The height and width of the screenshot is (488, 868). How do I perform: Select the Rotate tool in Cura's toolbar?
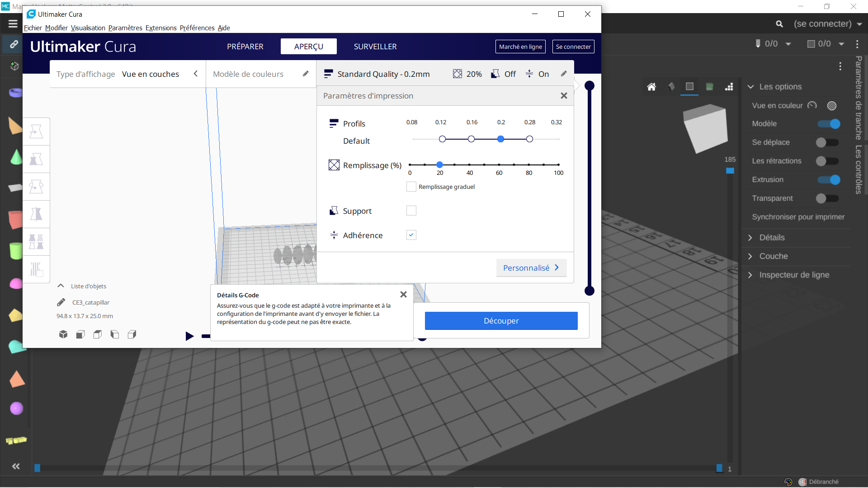(36, 187)
